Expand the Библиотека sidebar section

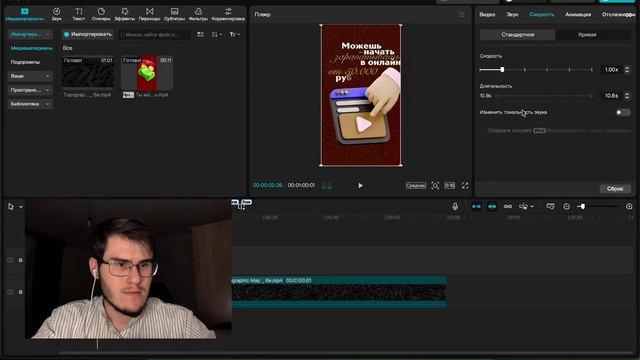point(30,104)
